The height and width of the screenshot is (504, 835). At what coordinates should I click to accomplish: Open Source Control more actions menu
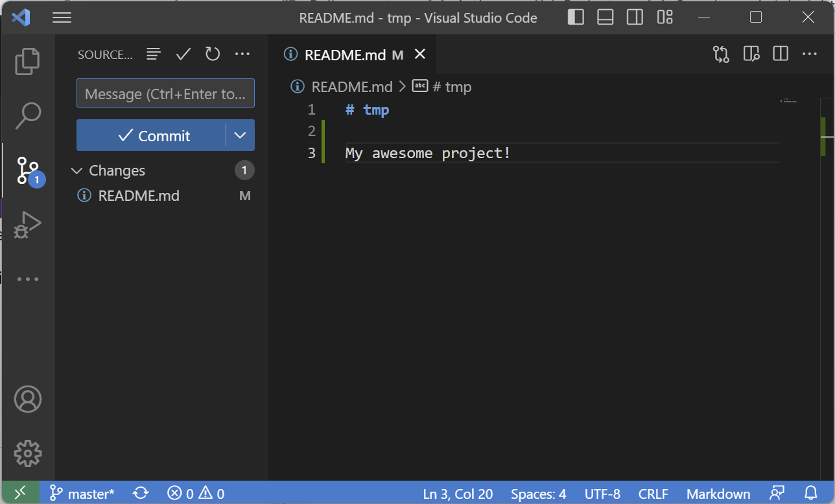[242, 54]
